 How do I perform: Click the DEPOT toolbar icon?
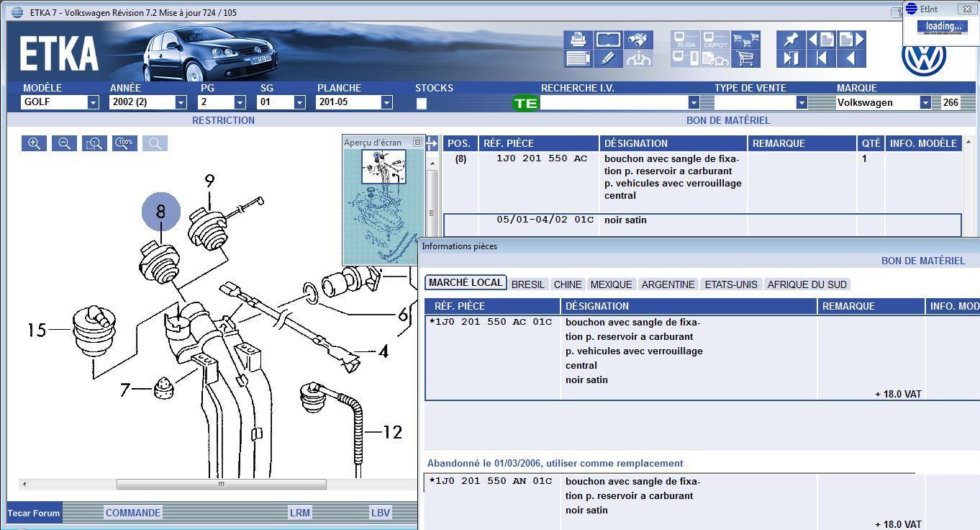click(715, 40)
